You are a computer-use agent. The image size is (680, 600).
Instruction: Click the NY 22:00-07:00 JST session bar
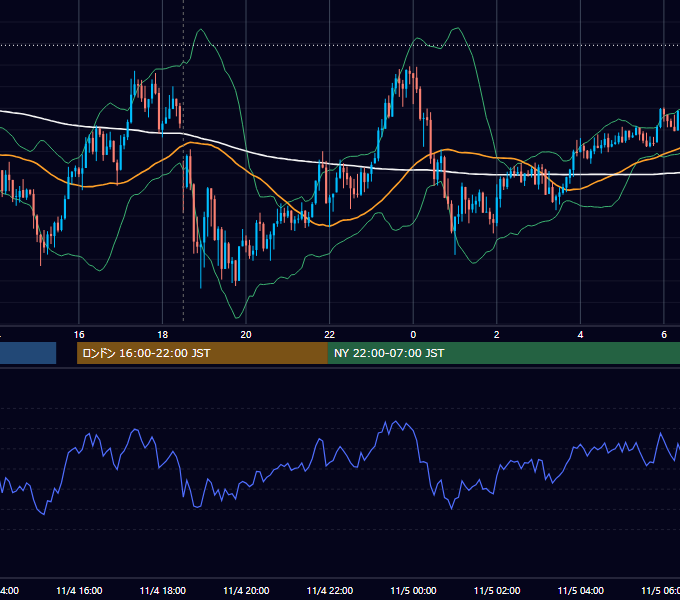click(503, 353)
